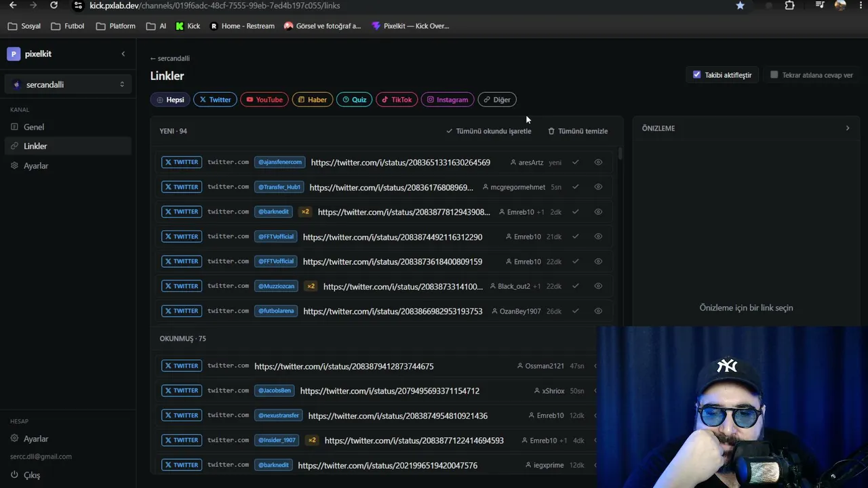Click the eye icon in the Black_out2 row
The width and height of the screenshot is (868, 488).
tap(598, 286)
